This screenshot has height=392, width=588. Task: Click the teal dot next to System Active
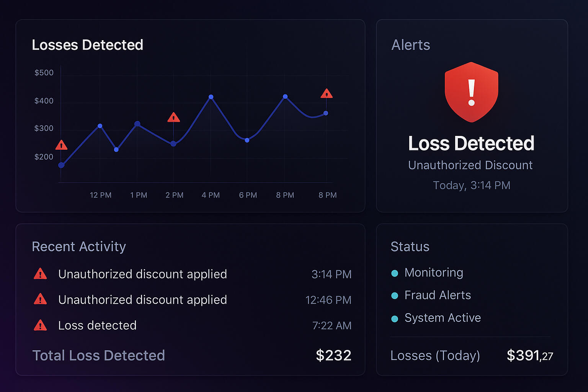[395, 319]
